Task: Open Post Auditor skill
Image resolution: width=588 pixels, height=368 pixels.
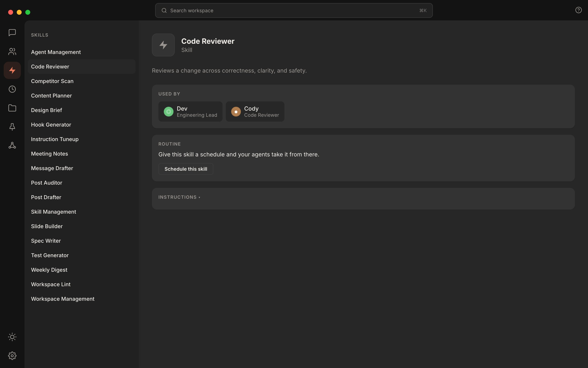Action: click(x=82, y=183)
